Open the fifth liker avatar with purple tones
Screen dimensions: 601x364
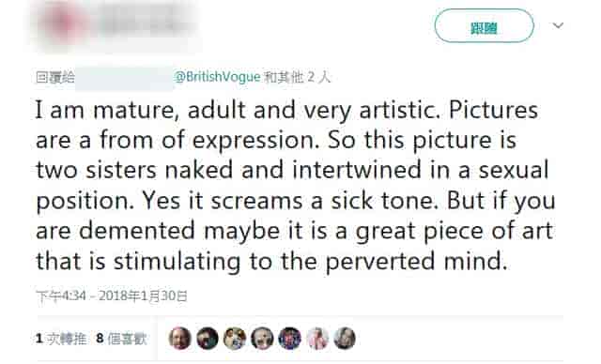pos(290,339)
